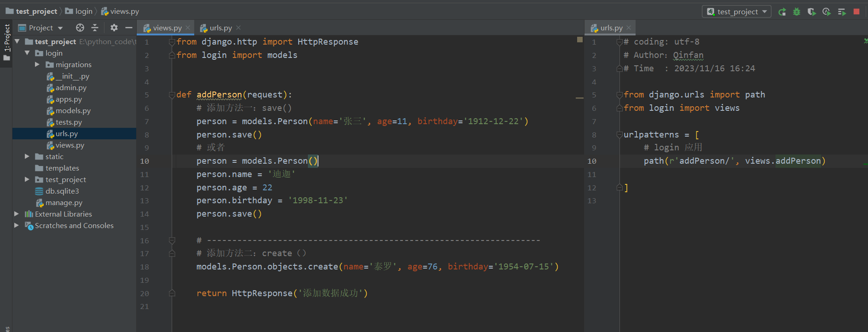
Task: Click login breadcrumb in navigation bar
Action: click(79, 11)
